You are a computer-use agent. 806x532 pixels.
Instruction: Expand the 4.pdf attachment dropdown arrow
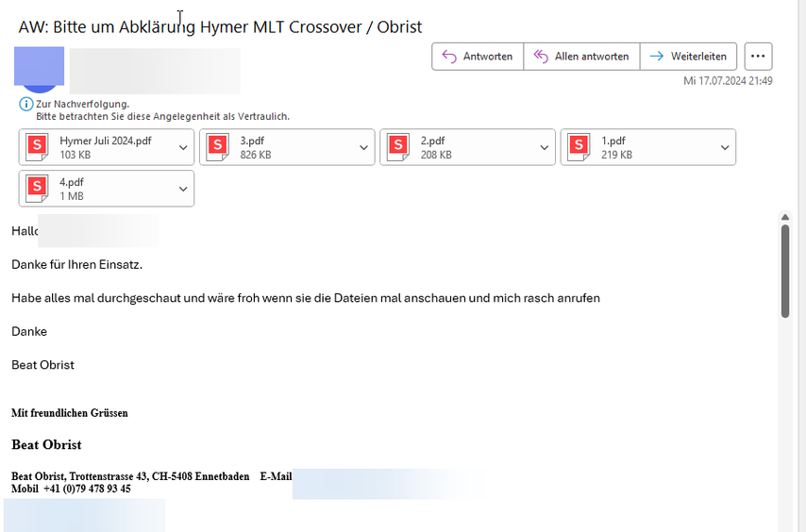183,189
